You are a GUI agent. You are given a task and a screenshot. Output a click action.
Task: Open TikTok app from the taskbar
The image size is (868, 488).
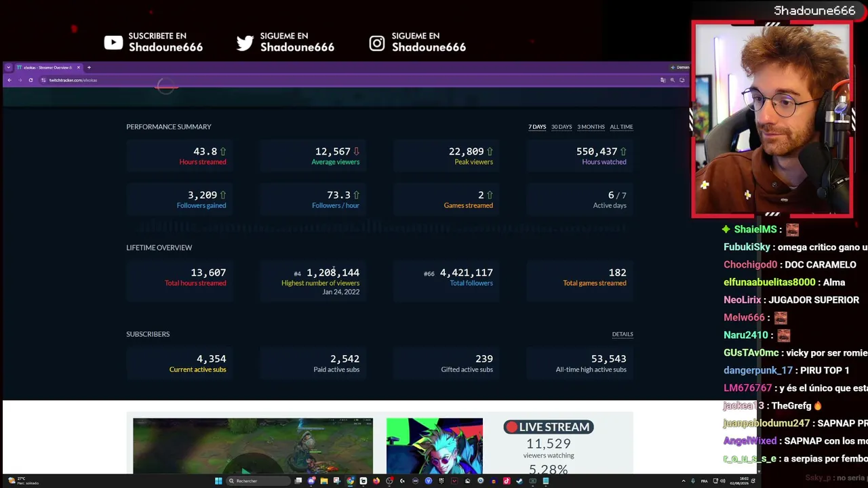(x=507, y=481)
